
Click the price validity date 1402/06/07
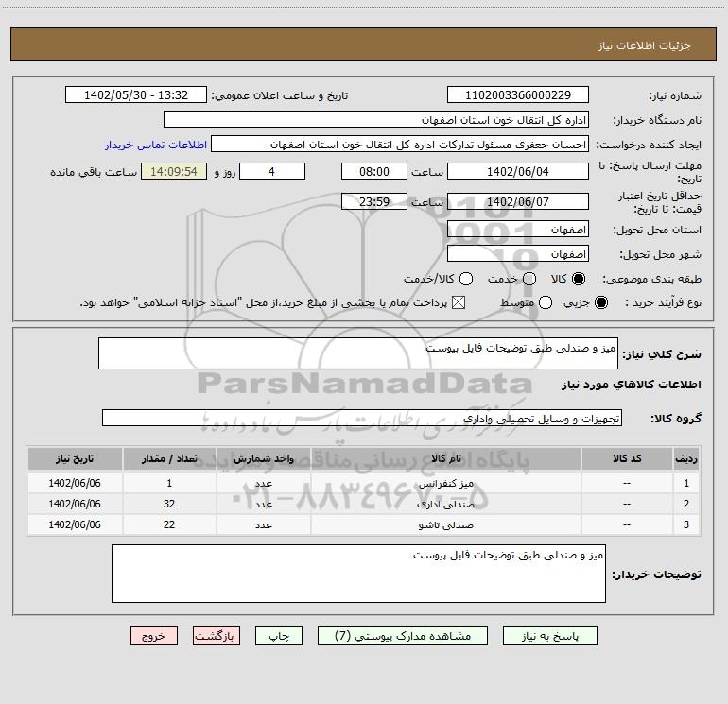(518, 201)
